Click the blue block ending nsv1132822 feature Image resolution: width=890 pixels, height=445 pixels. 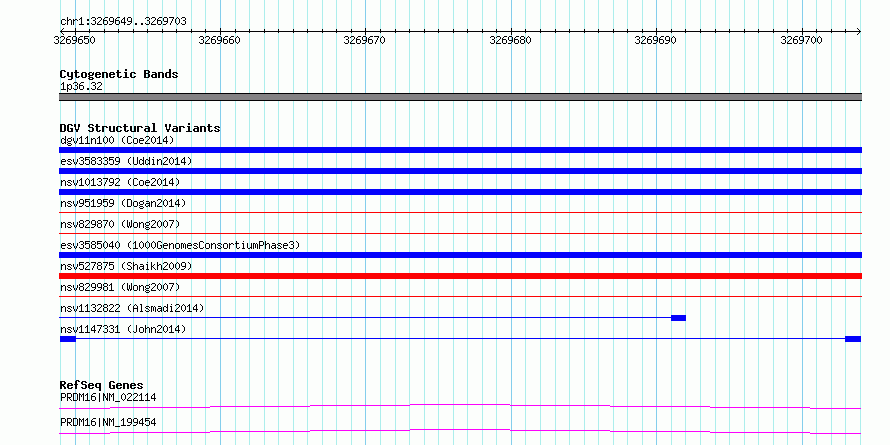[678, 318]
